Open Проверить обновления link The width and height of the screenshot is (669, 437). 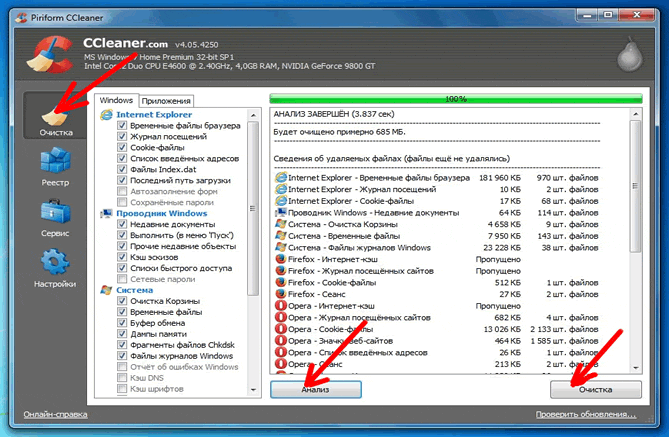[586, 414]
